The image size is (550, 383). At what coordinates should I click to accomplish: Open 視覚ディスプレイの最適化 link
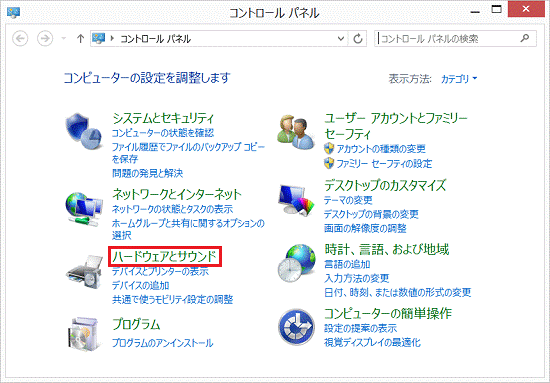pos(372,342)
